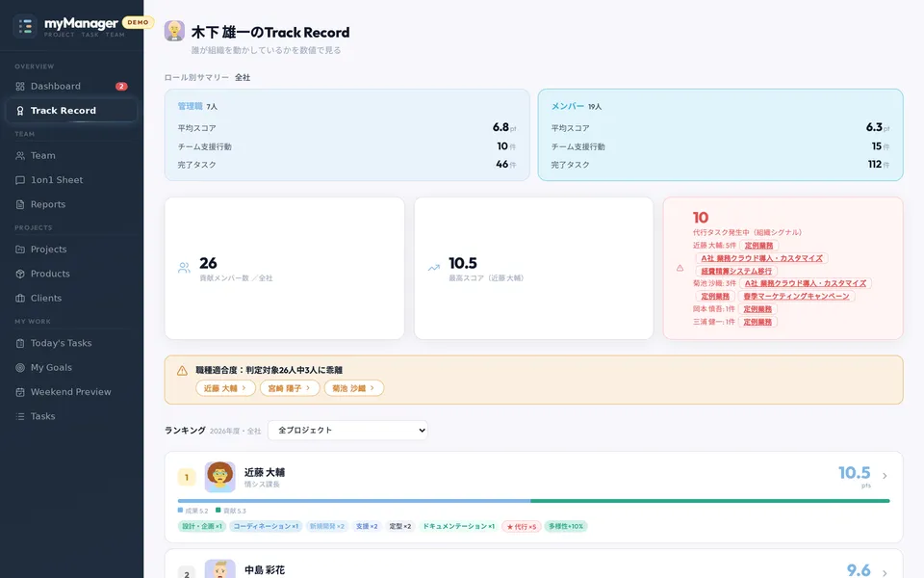Click the ドキュメンテーション×1 tag

tap(458, 526)
